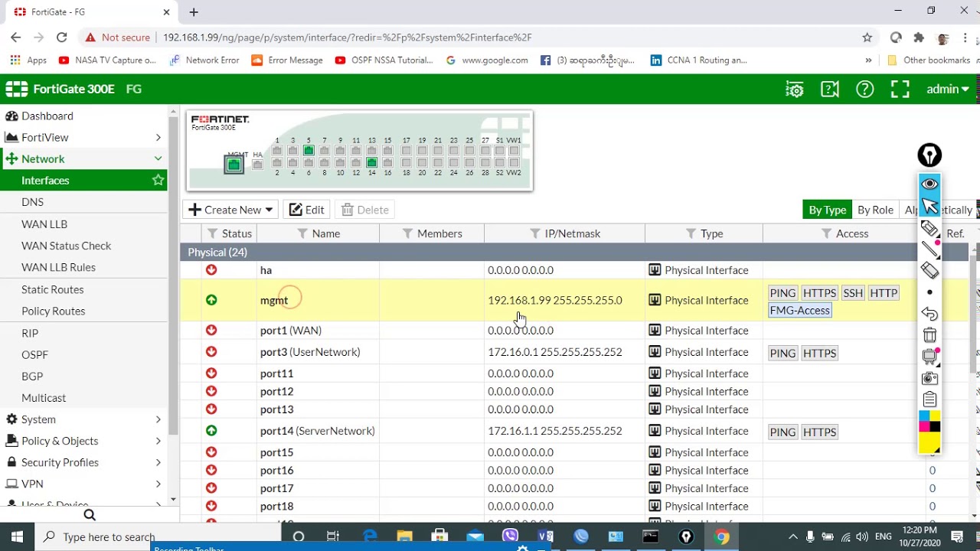Screen dimensions: 980x551
Task: Select the eraser tool in annotation toolbar
Action: (x=929, y=270)
